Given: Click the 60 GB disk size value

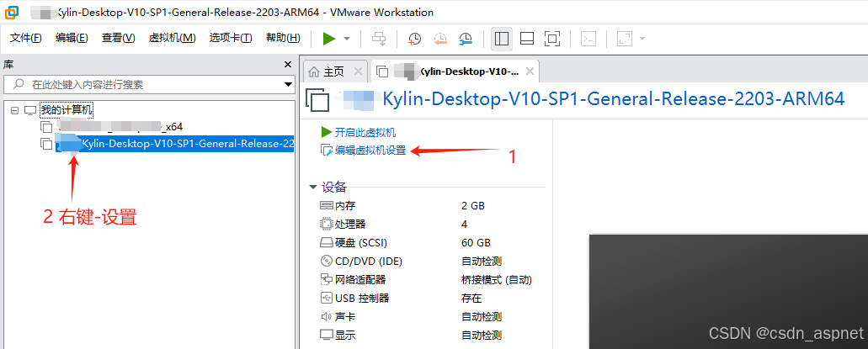Looking at the screenshot, I should pos(476,243).
